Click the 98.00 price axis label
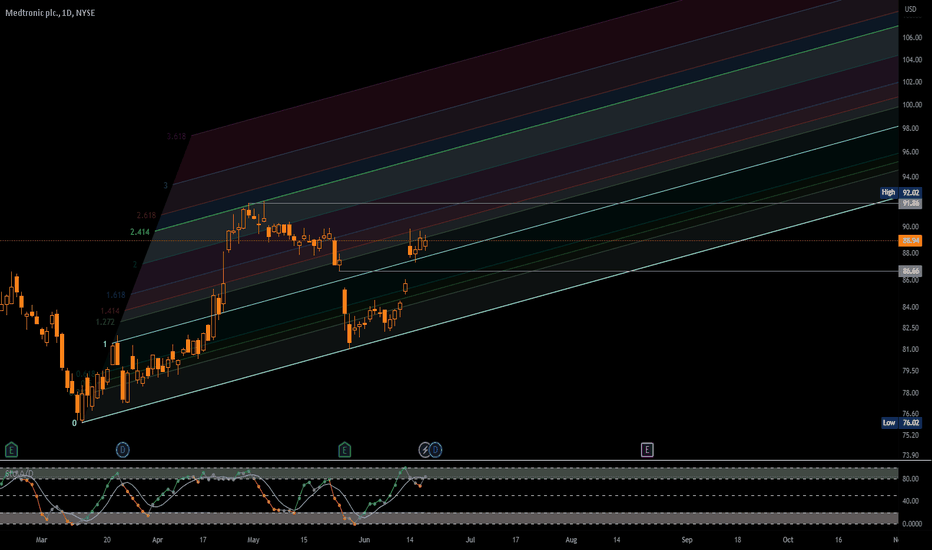 coord(910,128)
